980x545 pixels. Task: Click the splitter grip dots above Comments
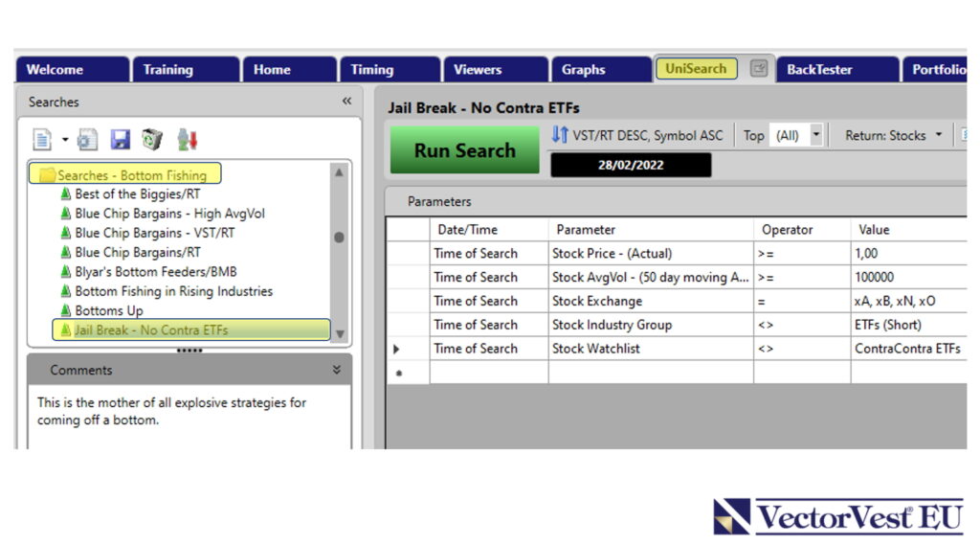coord(189,351)
